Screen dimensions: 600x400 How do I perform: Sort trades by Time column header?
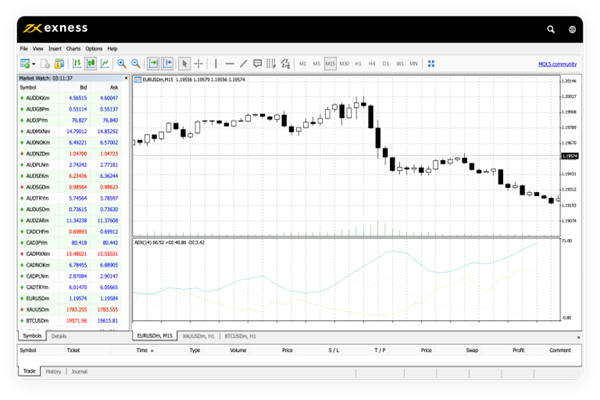pos(142,350)
